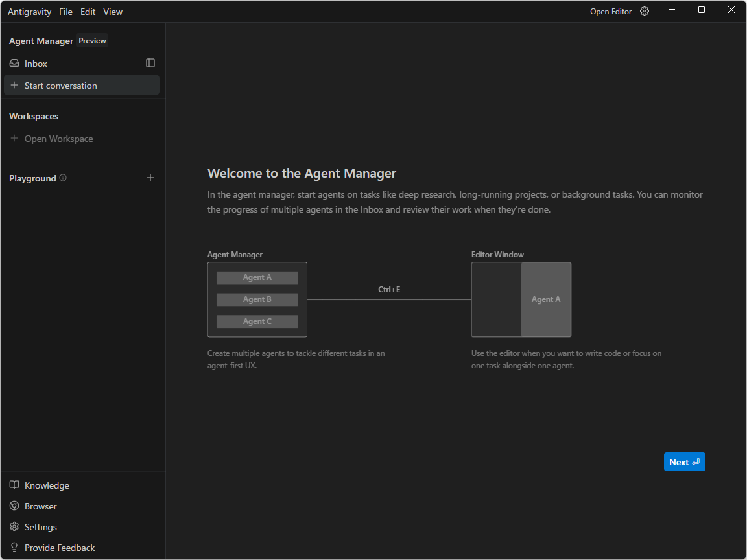
Task: Open the Knowledge book icon
Action: [x=14, y=485]
